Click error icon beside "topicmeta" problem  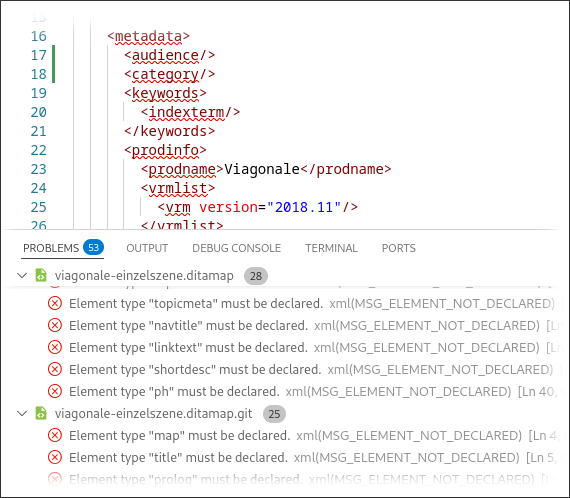click(55, 303)
